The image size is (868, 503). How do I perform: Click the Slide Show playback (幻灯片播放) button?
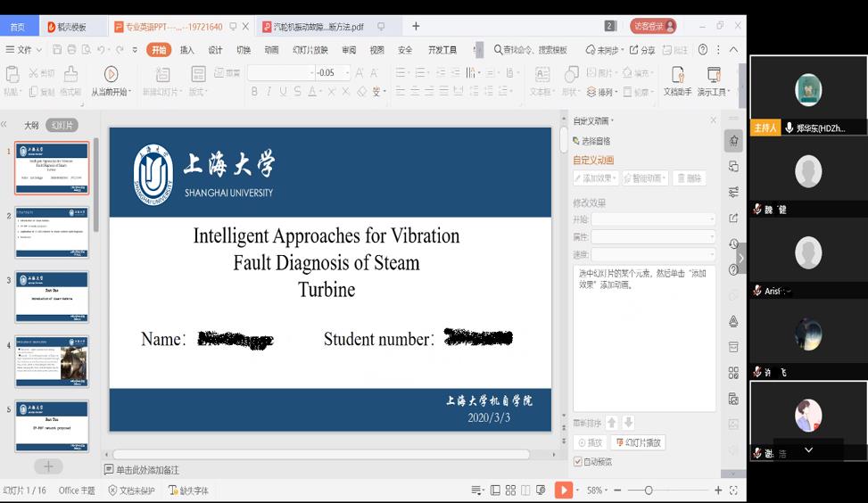[638, 442]
